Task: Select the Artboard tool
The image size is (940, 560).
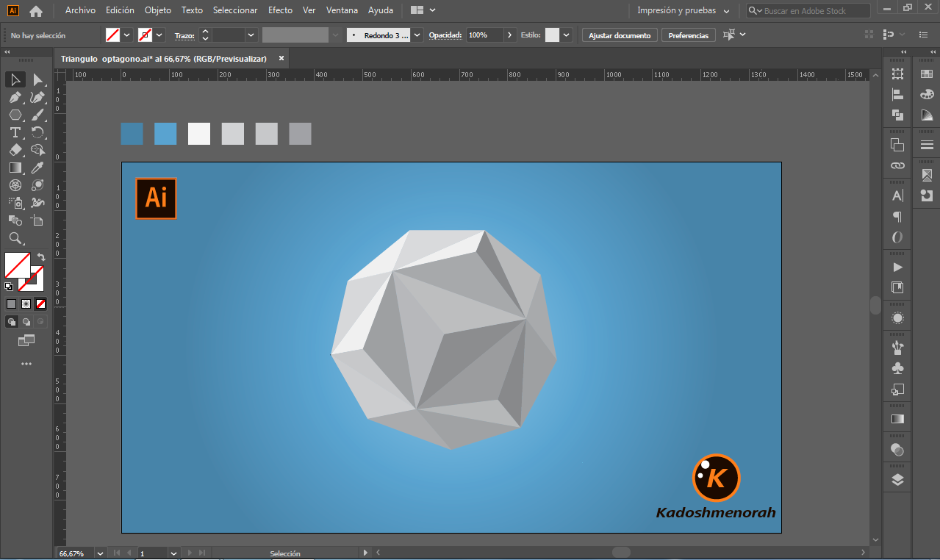Action: [x=37, y=220]
